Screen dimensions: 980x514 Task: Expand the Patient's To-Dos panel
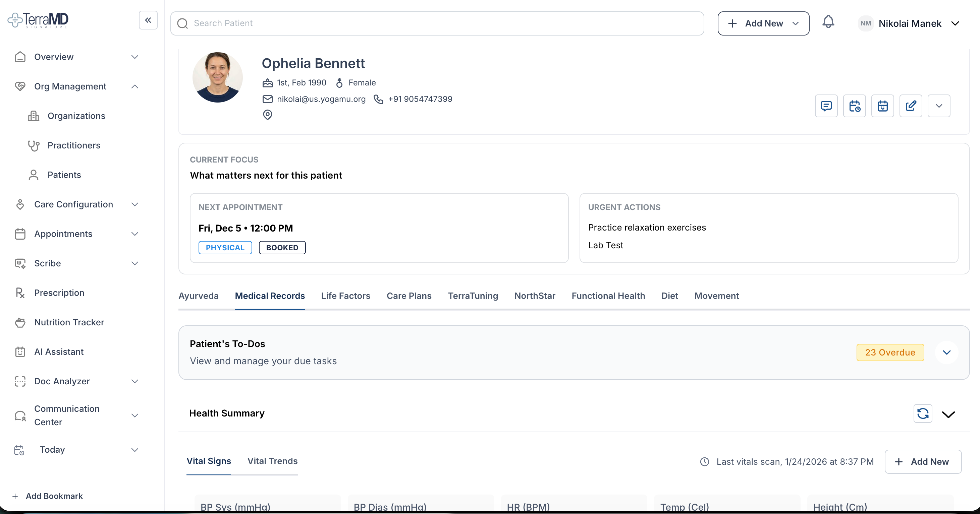click(946, 352)
